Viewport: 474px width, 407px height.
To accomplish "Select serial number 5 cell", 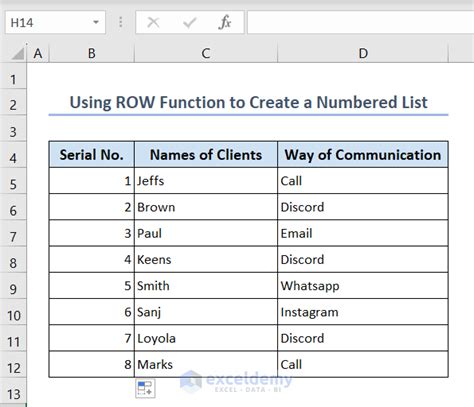I will tap(92, 286).
